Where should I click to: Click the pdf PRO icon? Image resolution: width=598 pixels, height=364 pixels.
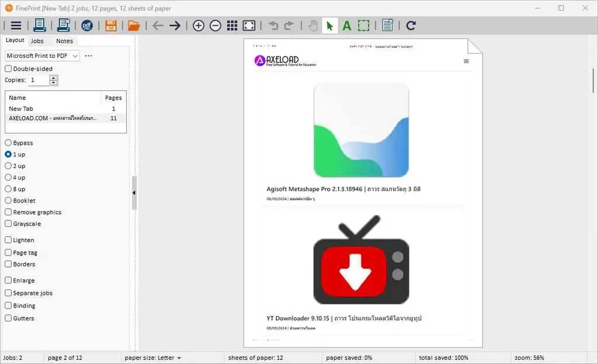coord(87,26)
